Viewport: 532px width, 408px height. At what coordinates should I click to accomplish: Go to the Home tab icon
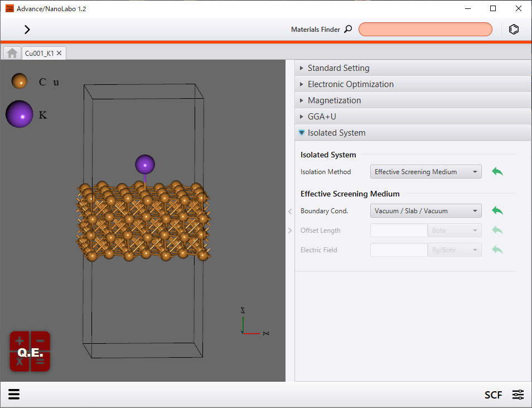point(12,53)
